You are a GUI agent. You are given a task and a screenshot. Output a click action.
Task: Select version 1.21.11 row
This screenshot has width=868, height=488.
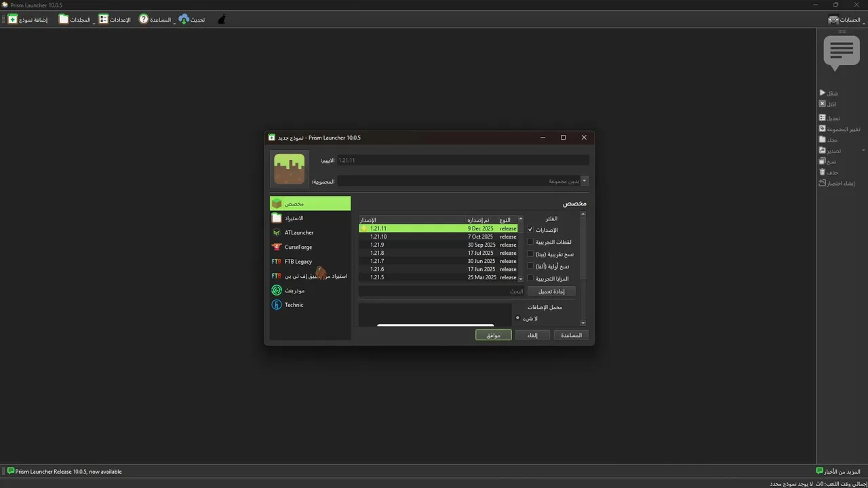click(x=438, y=228)
